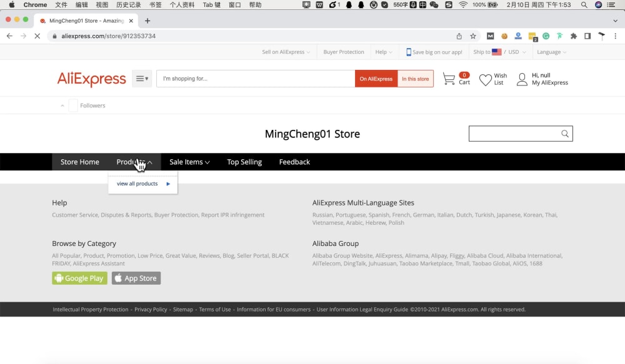The image size is (625, 364).
Task: Click the AliExpress logo
Action: coord(91,79)
